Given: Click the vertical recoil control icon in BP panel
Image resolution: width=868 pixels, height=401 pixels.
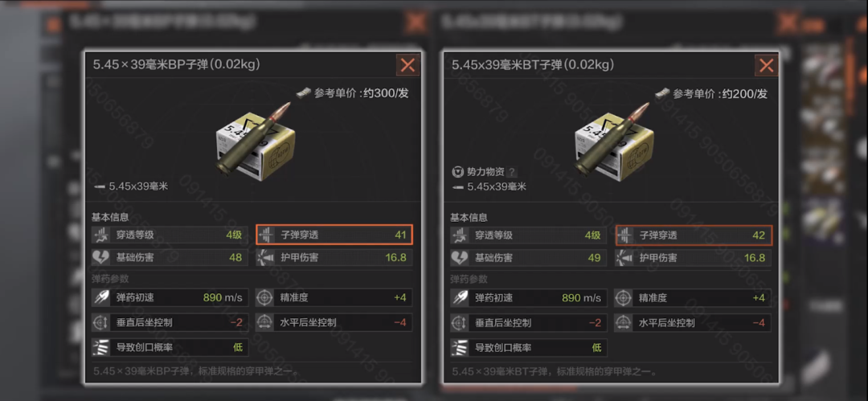Looking at the screenshot, I should click(101, 322).
